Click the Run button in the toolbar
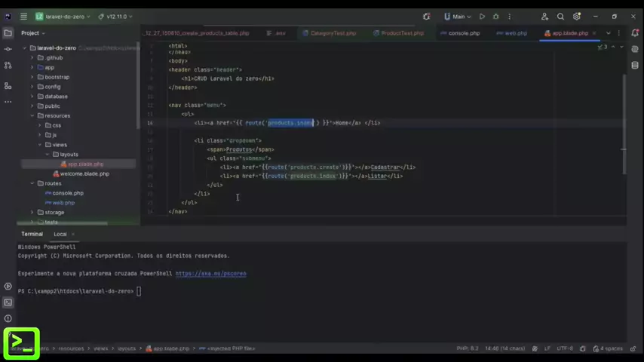This screenshot has width=644, height=362. [482, 17]
